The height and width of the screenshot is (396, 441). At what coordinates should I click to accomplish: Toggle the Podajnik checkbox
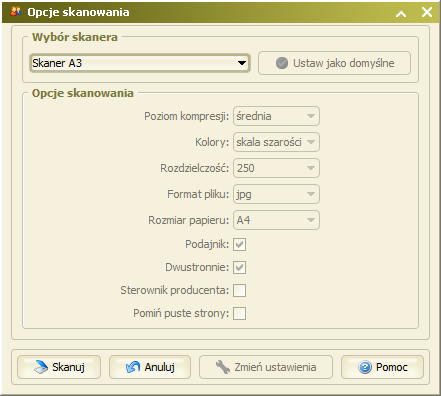tap(240, 244)
